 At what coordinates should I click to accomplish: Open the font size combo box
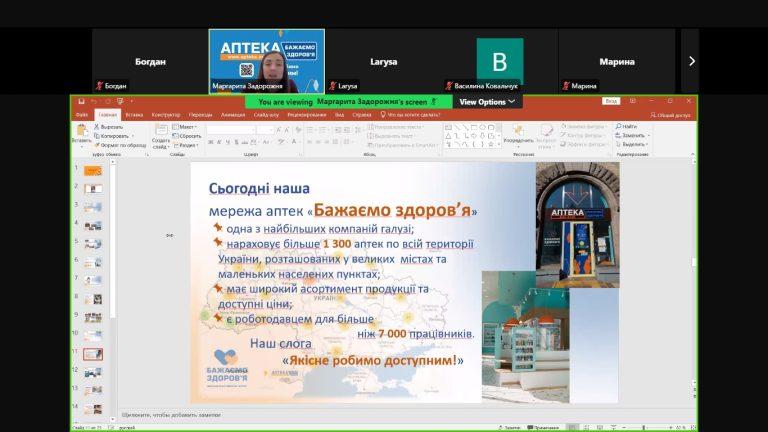tap(265, 130)
